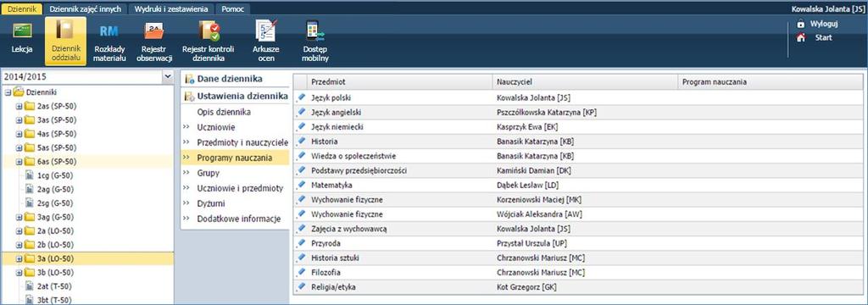Open Rejestr obserwacji ribbon icon
This screenshot has width=868, height=305.
[154, 31]
